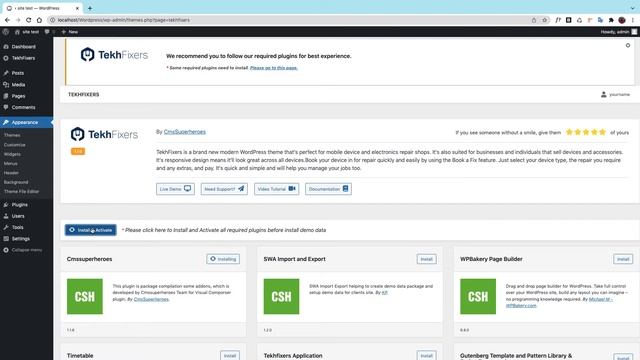Open the New content menu
640x360 pixels.
click(70, 32)
